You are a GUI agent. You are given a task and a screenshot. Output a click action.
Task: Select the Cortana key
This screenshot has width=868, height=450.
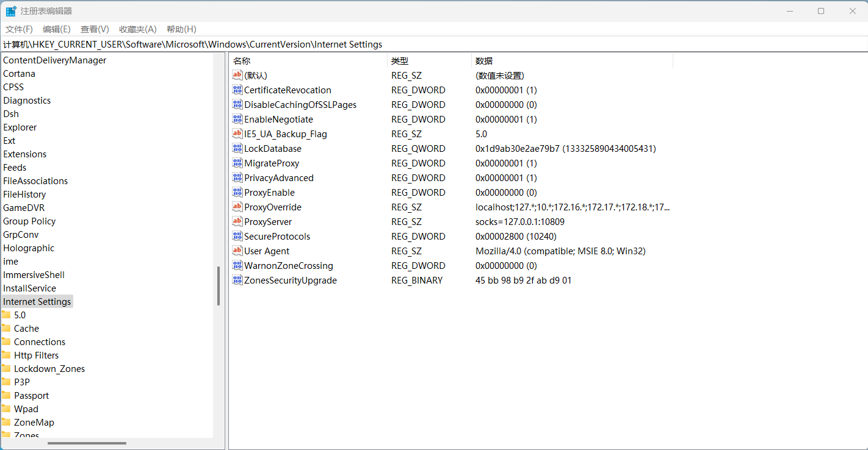pos(20,74)
